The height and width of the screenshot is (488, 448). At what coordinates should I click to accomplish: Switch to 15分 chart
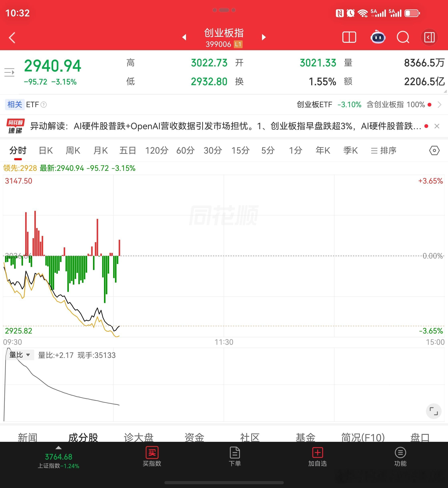tap(240, 151)
